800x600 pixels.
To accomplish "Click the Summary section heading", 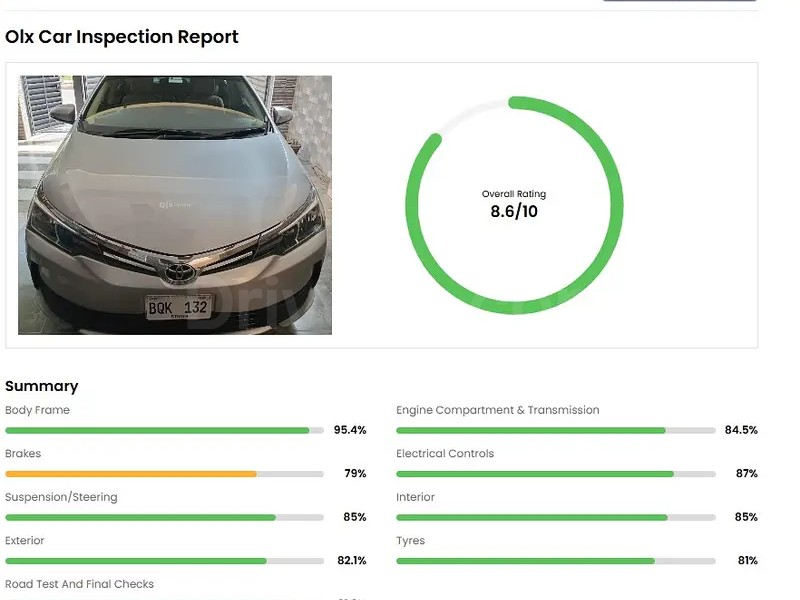I will point(41,386).
